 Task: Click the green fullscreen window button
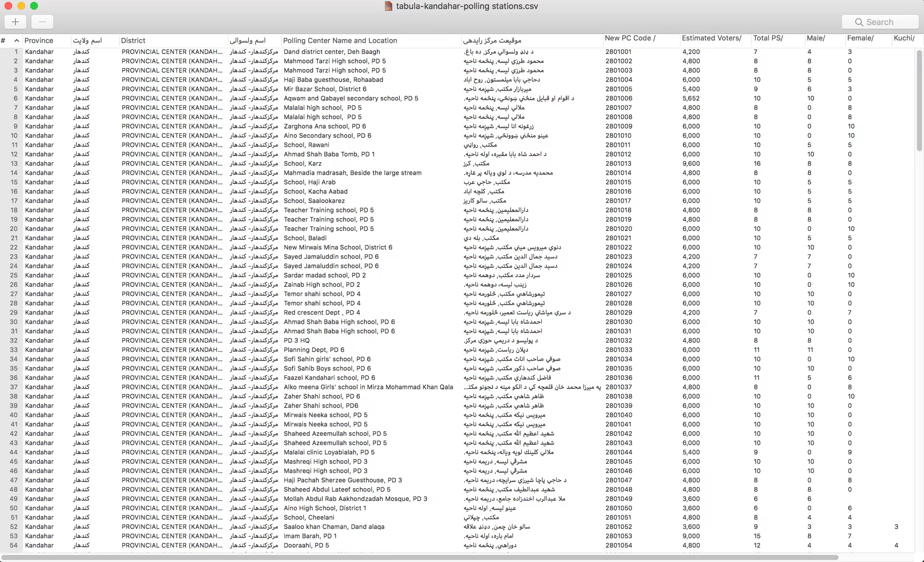[34, 6]
